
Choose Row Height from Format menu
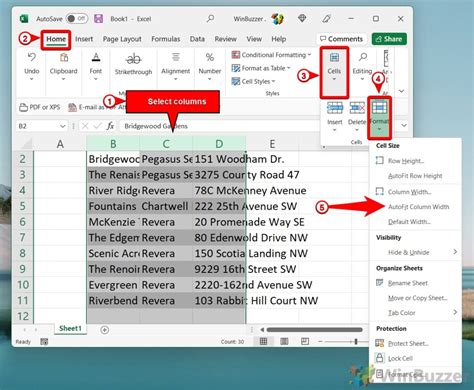click(405, 161)
